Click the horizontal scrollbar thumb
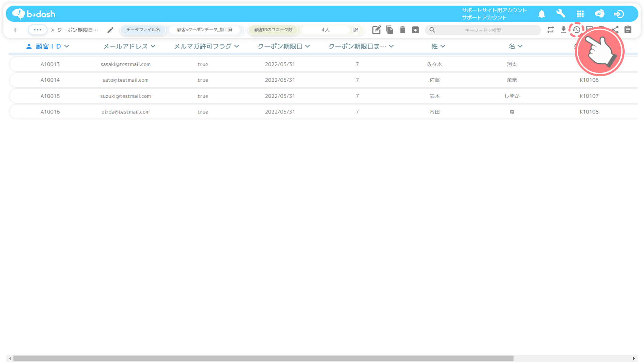644x362 pixels. coord(263,358)
